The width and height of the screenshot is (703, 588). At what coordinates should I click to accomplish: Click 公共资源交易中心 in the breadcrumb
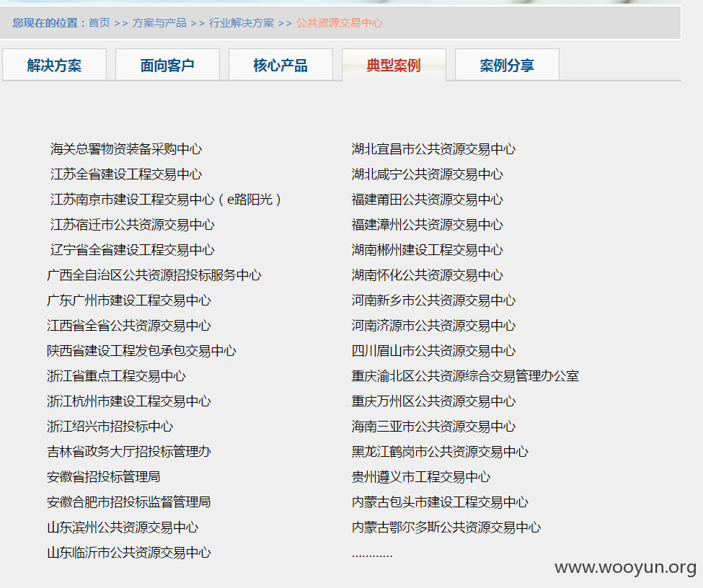340,23
